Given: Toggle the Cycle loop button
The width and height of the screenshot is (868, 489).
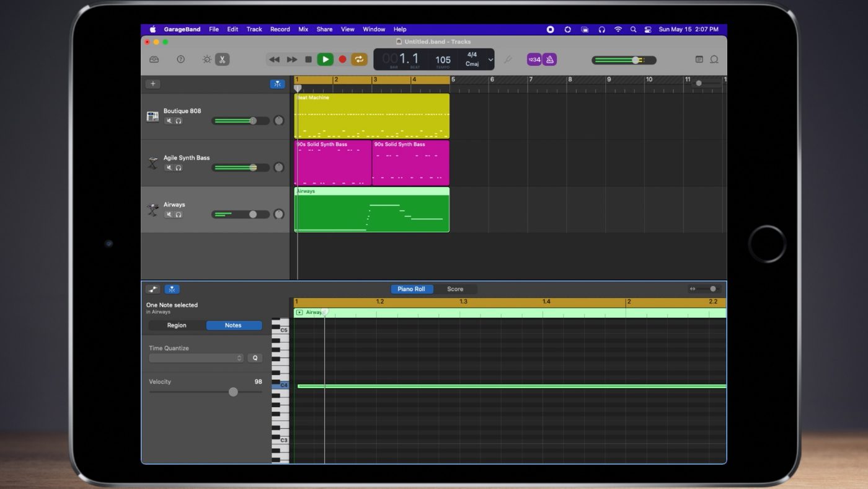Looking at the screenshot, I should click(x=359, y=60).
